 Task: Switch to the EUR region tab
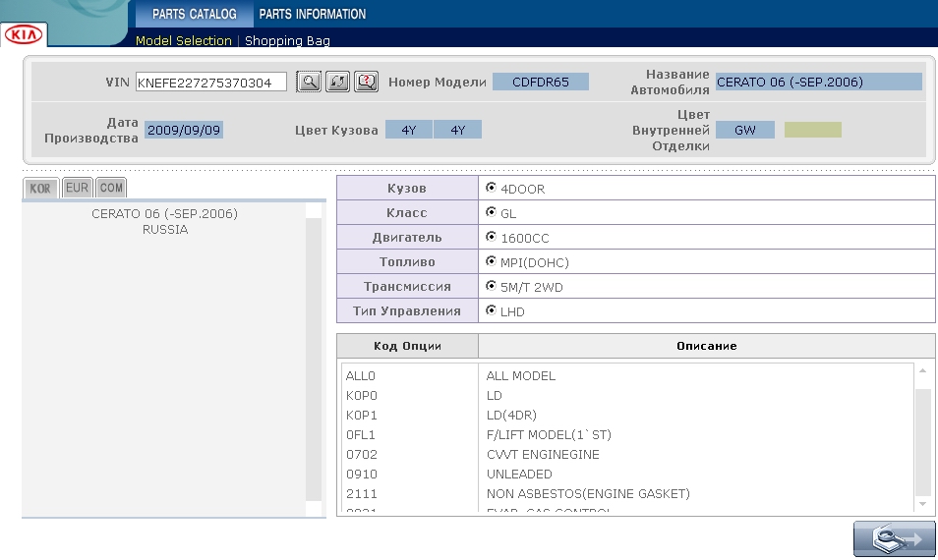[x=77, y=188]
